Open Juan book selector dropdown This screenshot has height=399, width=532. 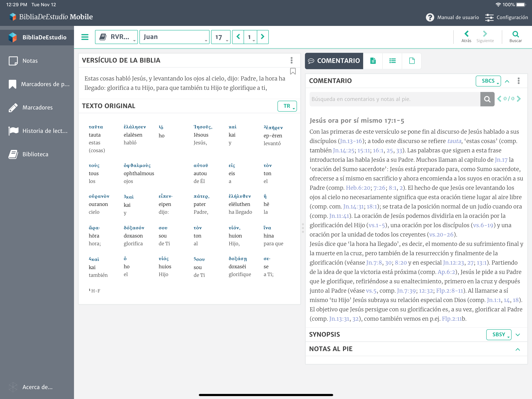174,37
